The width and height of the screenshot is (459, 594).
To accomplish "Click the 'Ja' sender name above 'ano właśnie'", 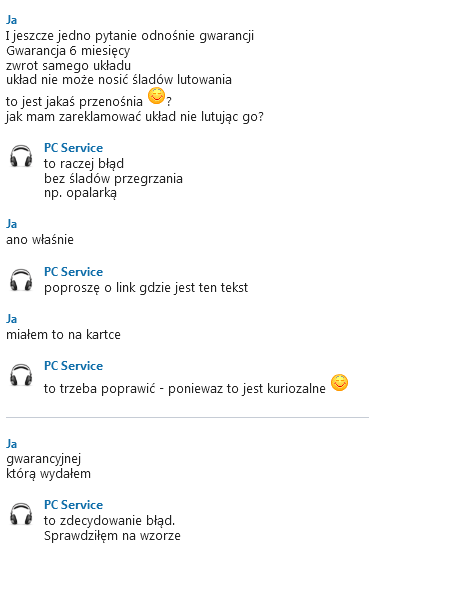I will coord(11,224).
